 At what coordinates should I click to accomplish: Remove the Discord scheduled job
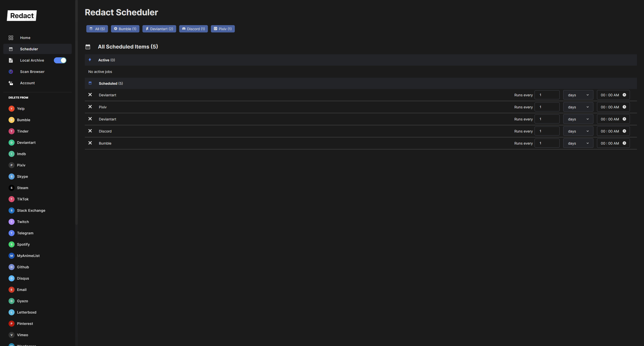90,131
